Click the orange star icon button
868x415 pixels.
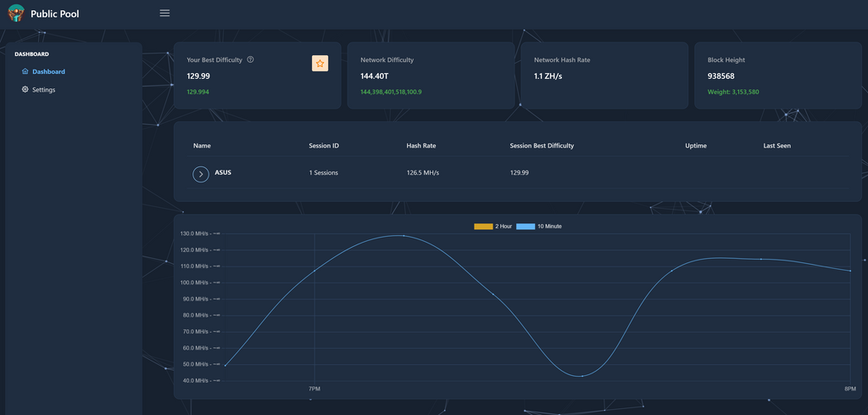[320, 63]
